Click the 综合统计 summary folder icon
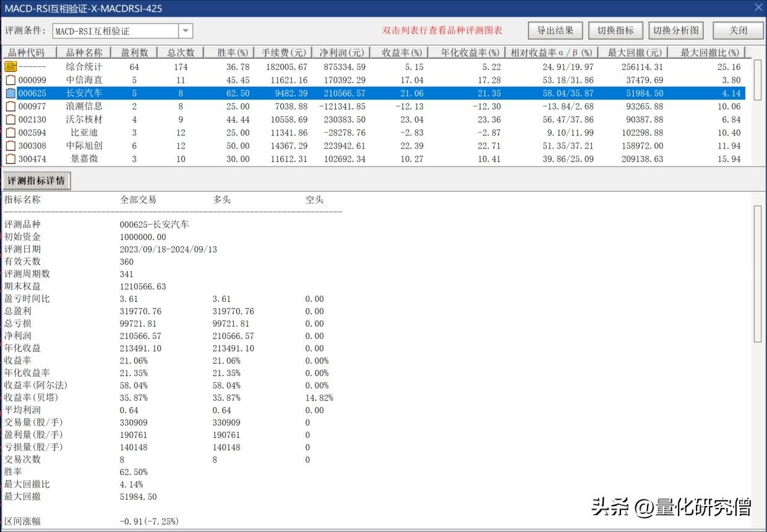 pyautogui.click(x=11, y=67)
